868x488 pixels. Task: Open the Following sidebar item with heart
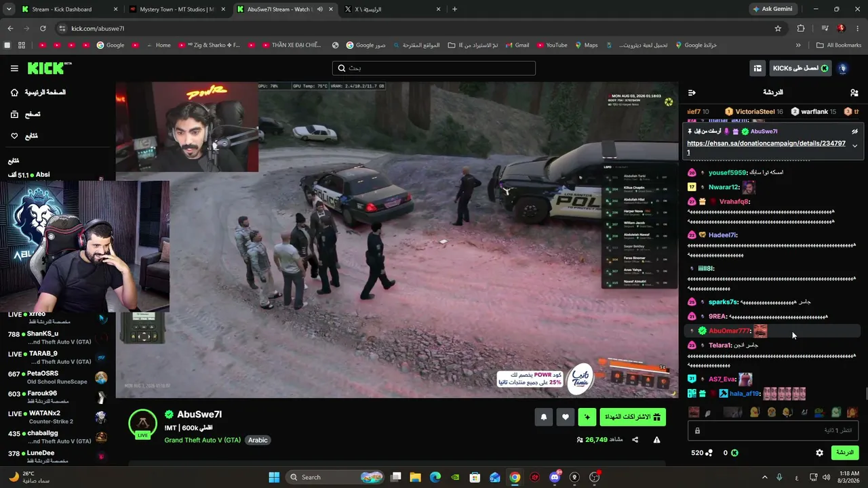tap(24, 136)
